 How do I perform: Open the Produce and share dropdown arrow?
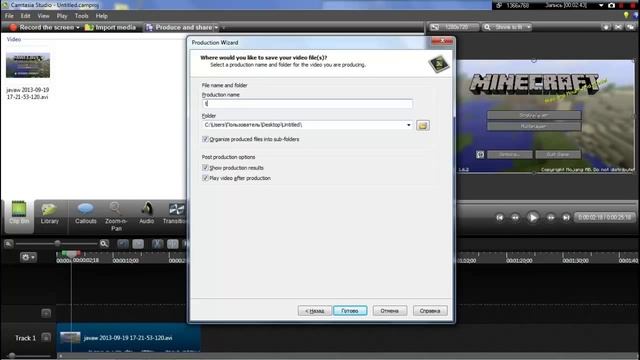216,27
